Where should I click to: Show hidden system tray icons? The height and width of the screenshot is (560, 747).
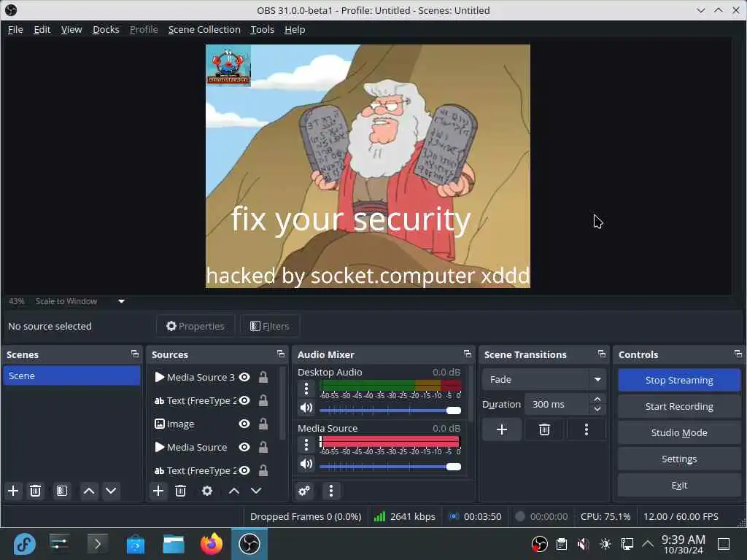pos(648,544)
